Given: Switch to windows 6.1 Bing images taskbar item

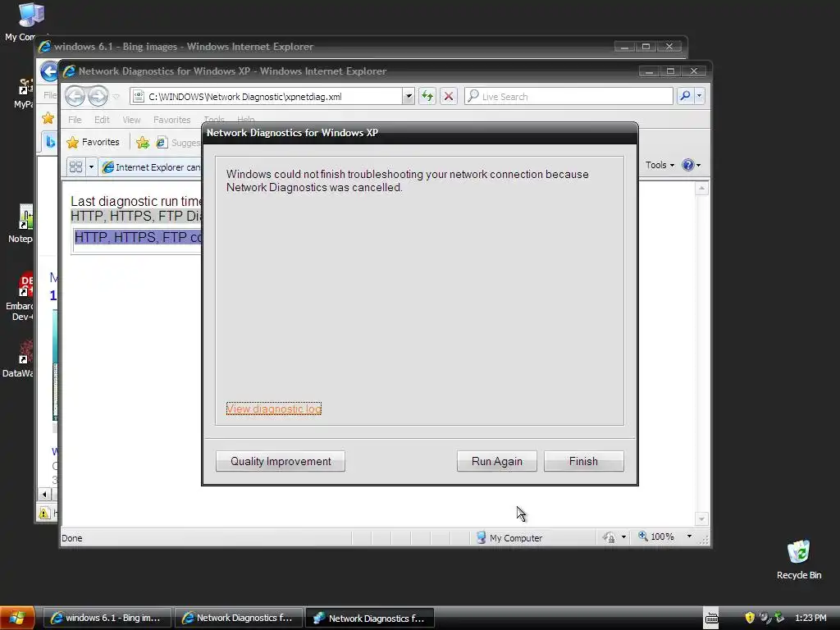Looking at the screenshot, I should point(107,618).
